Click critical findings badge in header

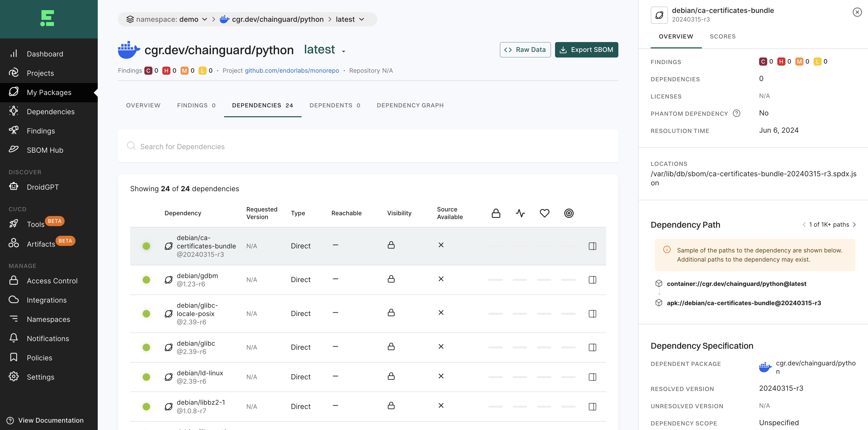pyautogui.click(x=148, y=70)
